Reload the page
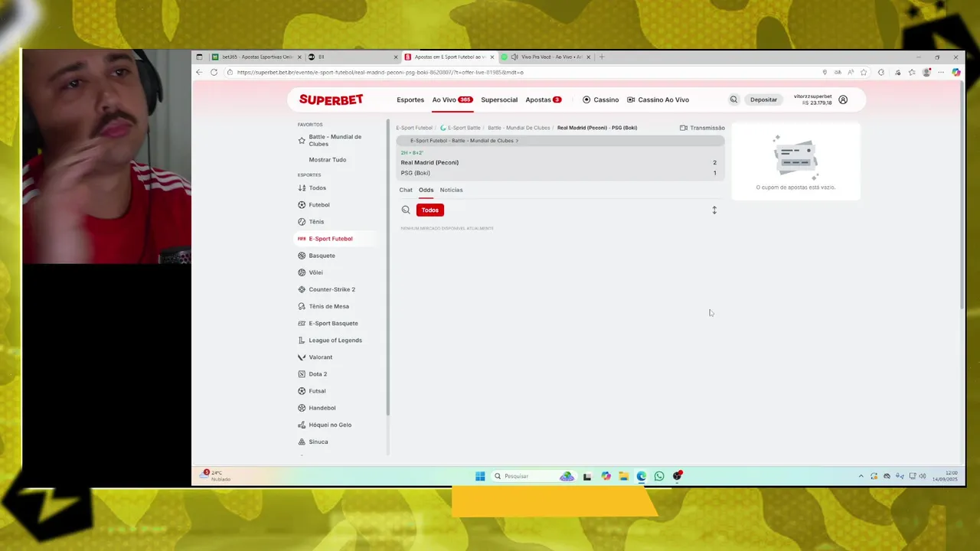Image resolution: width=980 pixels, height=551 pixels. [x=214, y=72]
